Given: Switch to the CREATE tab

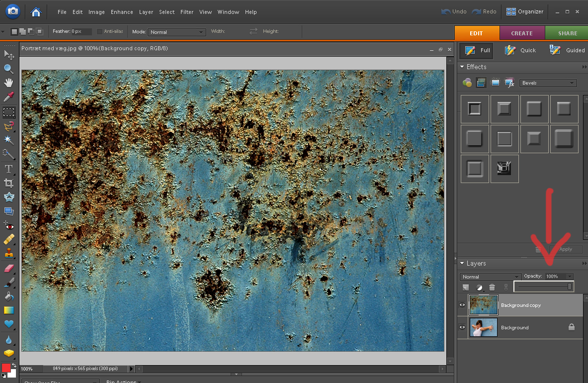Looking at the screenshot, I should click(521, 33).
